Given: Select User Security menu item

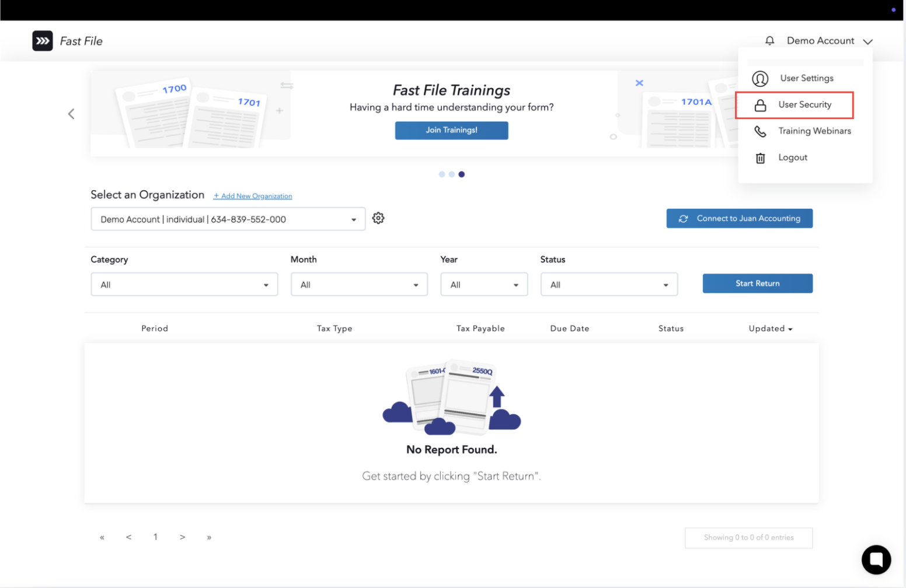Looking at the screenshot, I should click(804, 105).
